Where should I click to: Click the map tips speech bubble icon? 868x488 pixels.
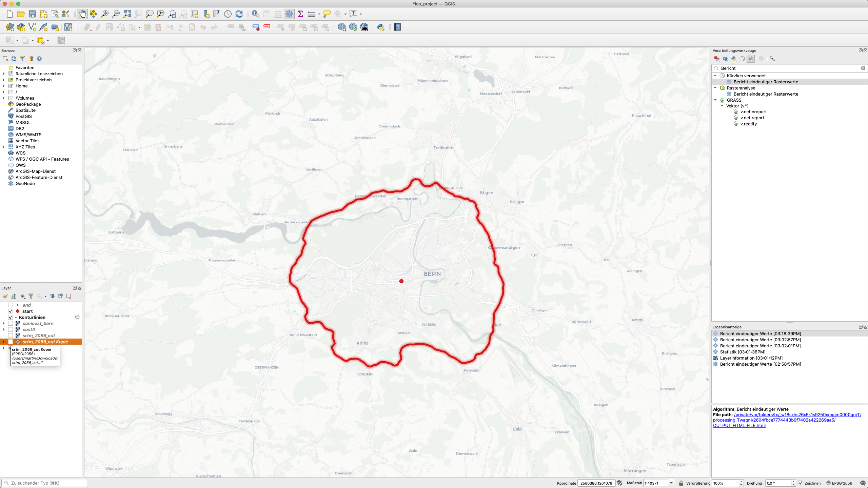pyautogui.click(x=327, y=14)
